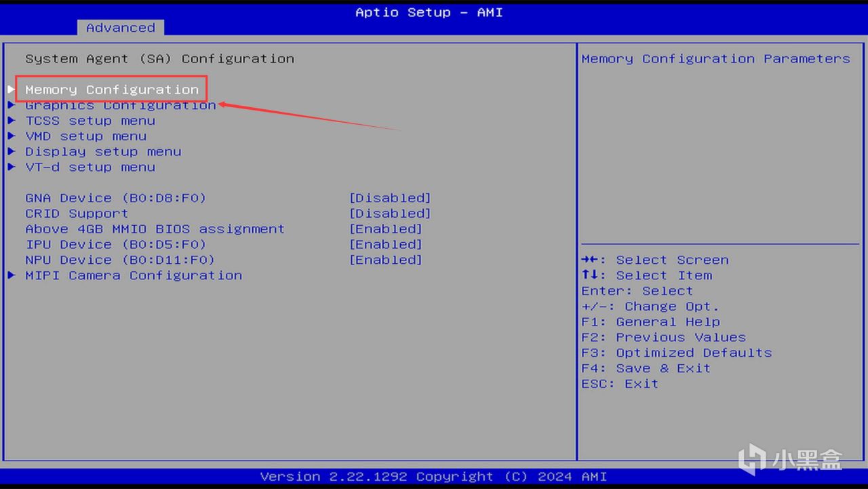Viewport: 868px width, 489px height.
Task: Select the TCSS setup menu entry
Action: pyautogui.click(x=90, y=121)
